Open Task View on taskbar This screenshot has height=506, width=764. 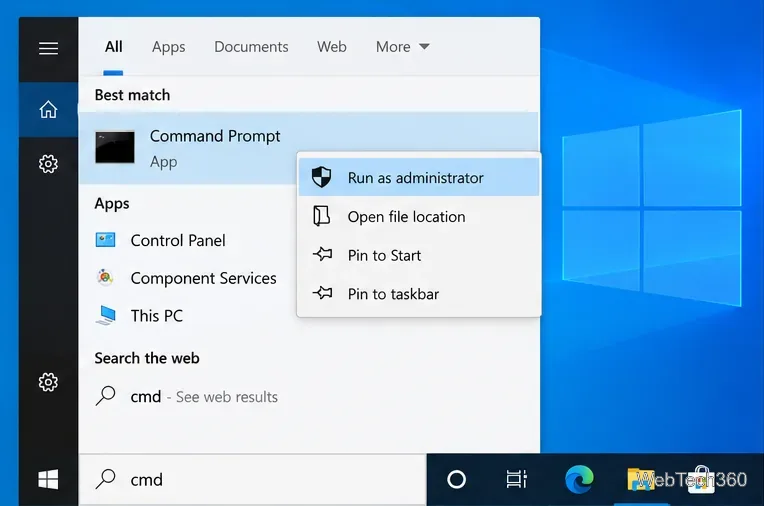coord(516,479)
